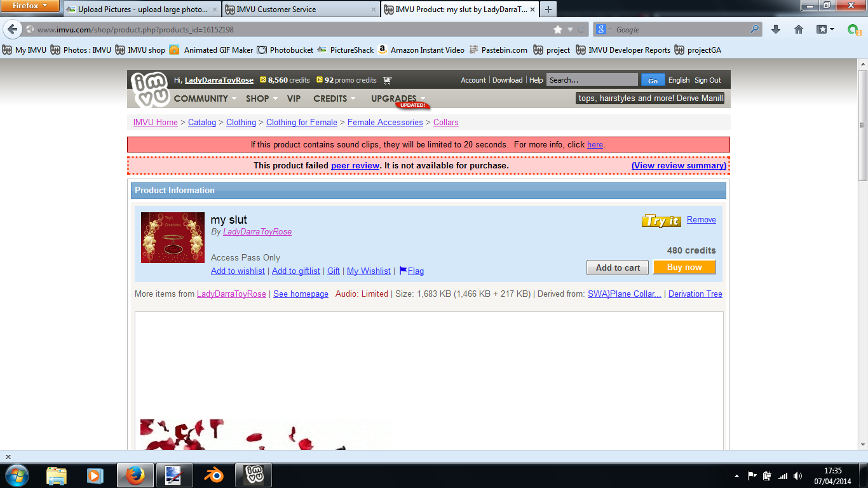The width and height of the screenshot is (868, 488).
Task: Open Collars breadcrumb link
Action: coord(446,122)
